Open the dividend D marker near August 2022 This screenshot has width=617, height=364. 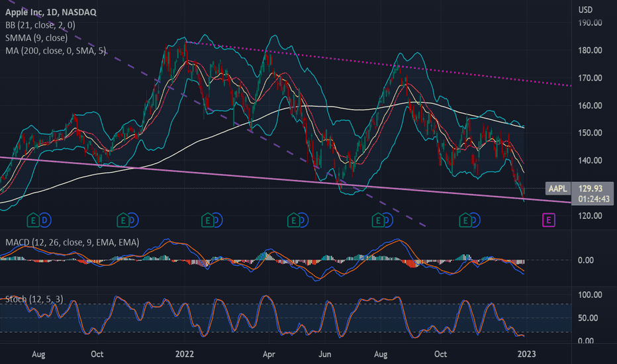point(389,220)
